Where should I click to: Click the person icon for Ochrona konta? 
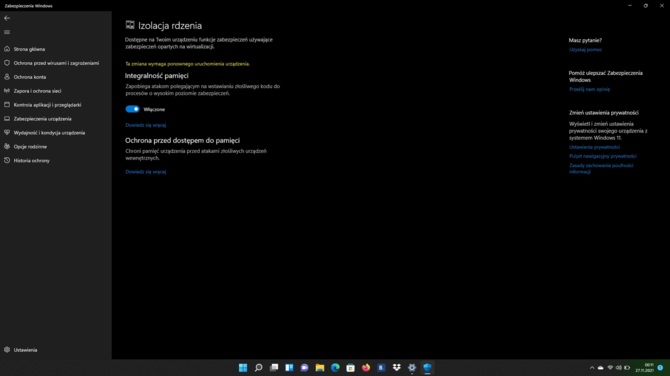pyautogui.click(x=7, y=77)
